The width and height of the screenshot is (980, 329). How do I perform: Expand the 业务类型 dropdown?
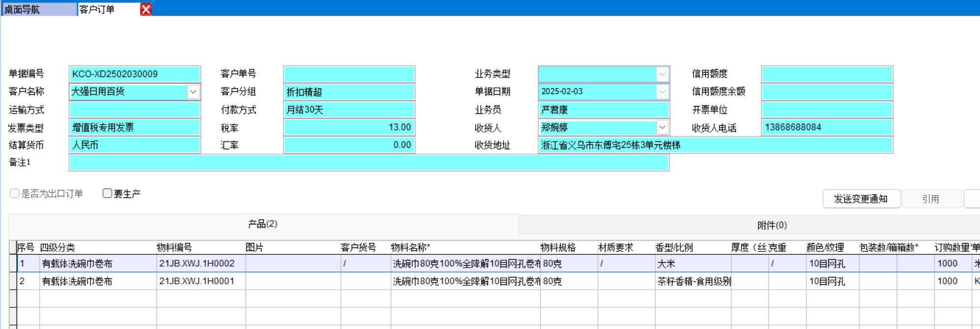tap(662, 74)
